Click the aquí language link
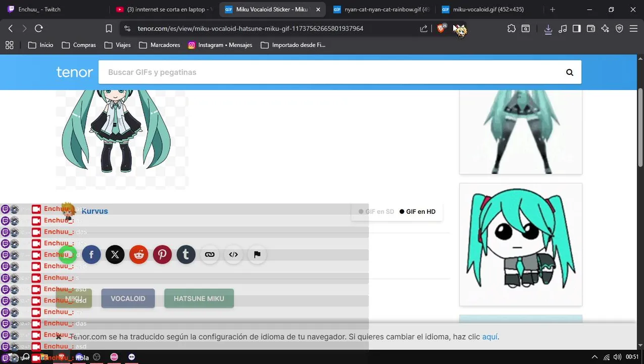The image size is (644, 364). click(x=490, y=337)
